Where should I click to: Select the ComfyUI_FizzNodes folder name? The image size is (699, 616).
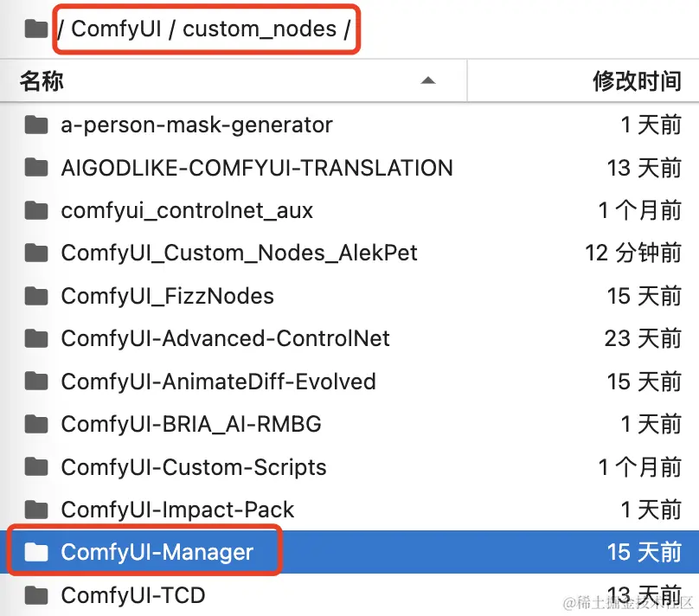[x=167, y=296]
